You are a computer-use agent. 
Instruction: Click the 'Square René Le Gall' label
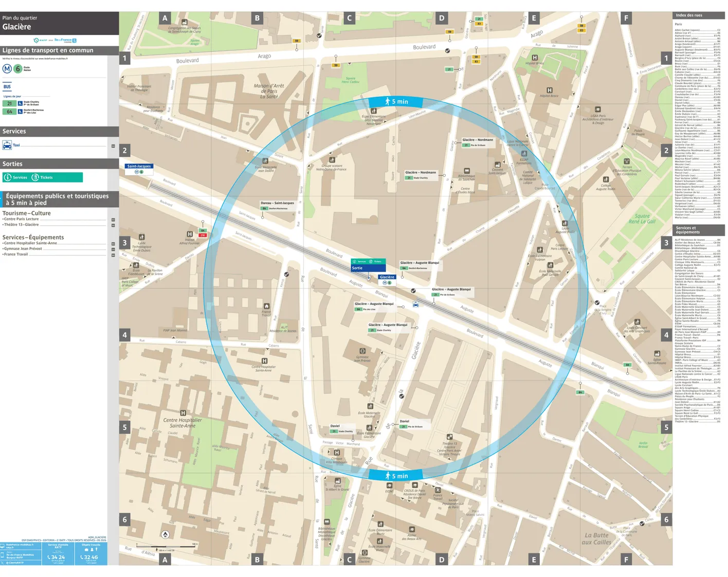pos(642,219)
